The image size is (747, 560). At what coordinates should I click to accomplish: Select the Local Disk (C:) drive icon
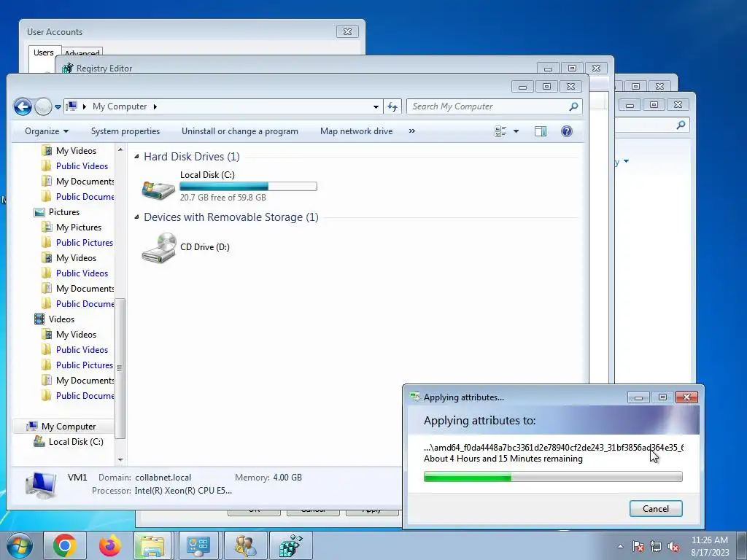pos(158,190)
